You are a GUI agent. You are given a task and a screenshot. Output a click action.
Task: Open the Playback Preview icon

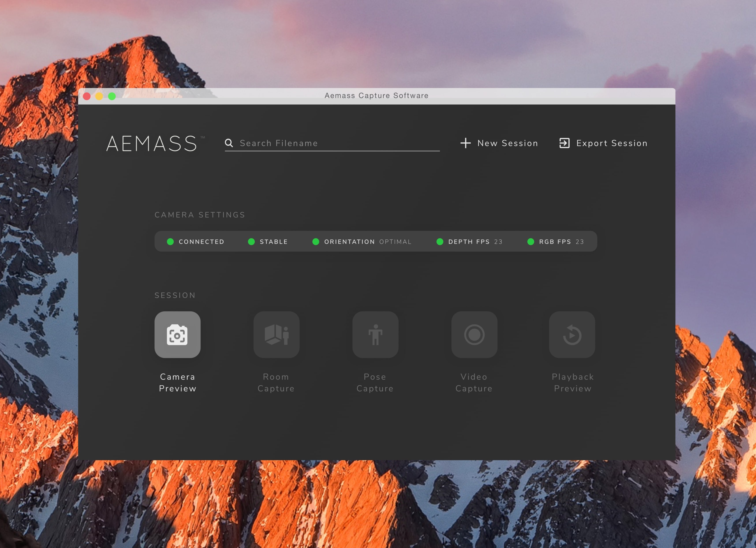pyautogui.click(x=572, y=334)
